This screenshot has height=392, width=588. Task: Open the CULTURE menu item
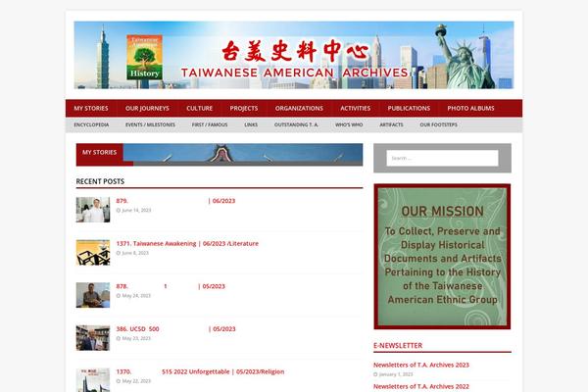pos(200,108)
